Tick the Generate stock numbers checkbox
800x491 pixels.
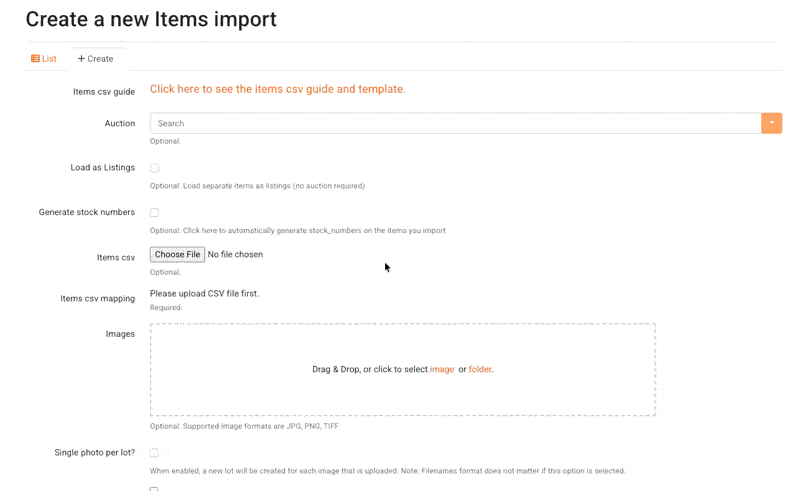pyautogui.click(x=154, y=213)
